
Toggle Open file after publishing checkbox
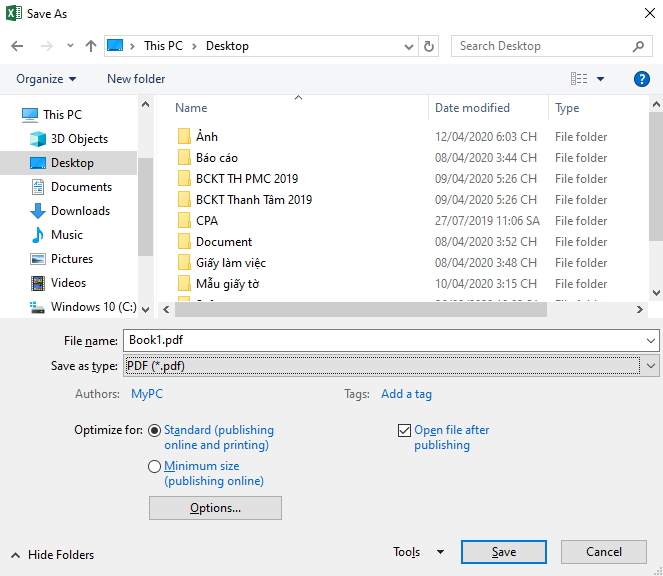(404, 431)
